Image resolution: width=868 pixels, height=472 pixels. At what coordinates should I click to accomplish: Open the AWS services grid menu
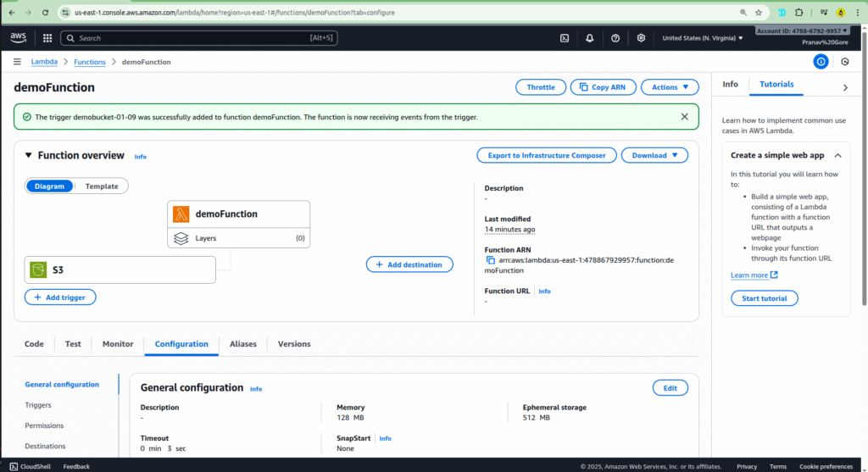coord(47,38)
